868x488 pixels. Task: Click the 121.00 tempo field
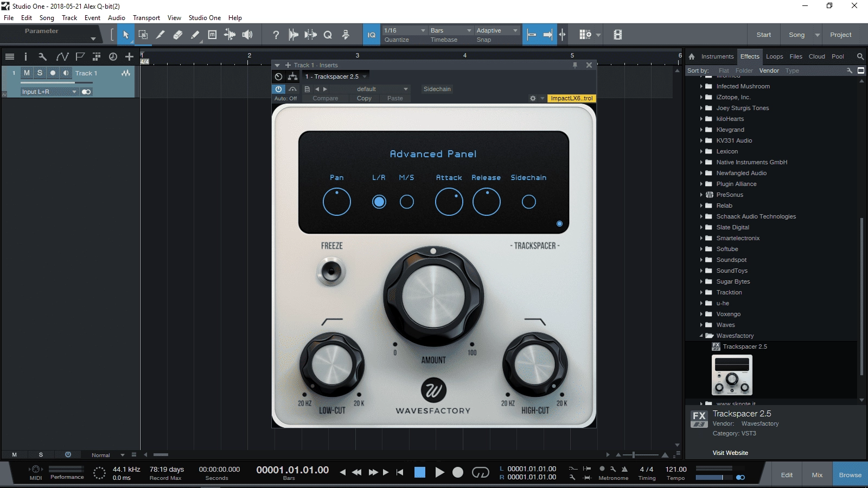pyautogui.click(x=676, y=470)
